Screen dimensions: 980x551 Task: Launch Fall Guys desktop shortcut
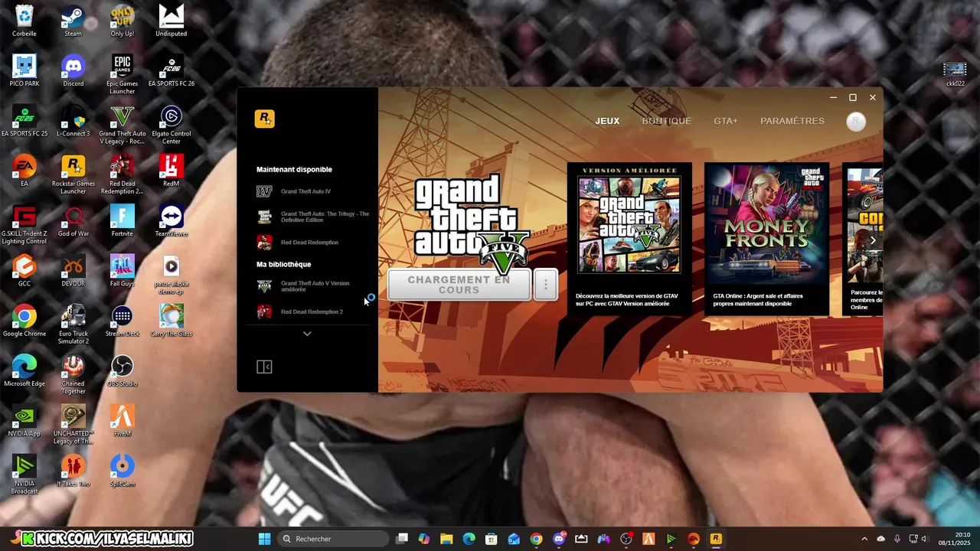(122, 270)
